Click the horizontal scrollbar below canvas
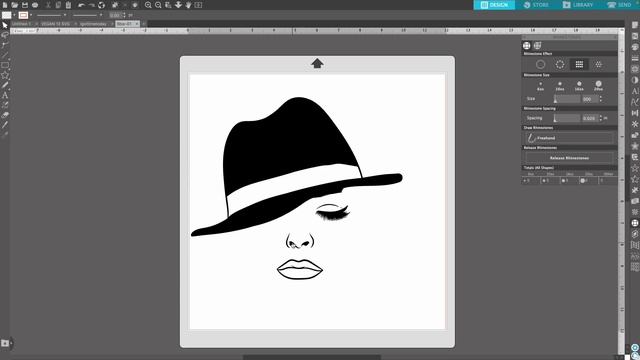 [x=312, y=357]
